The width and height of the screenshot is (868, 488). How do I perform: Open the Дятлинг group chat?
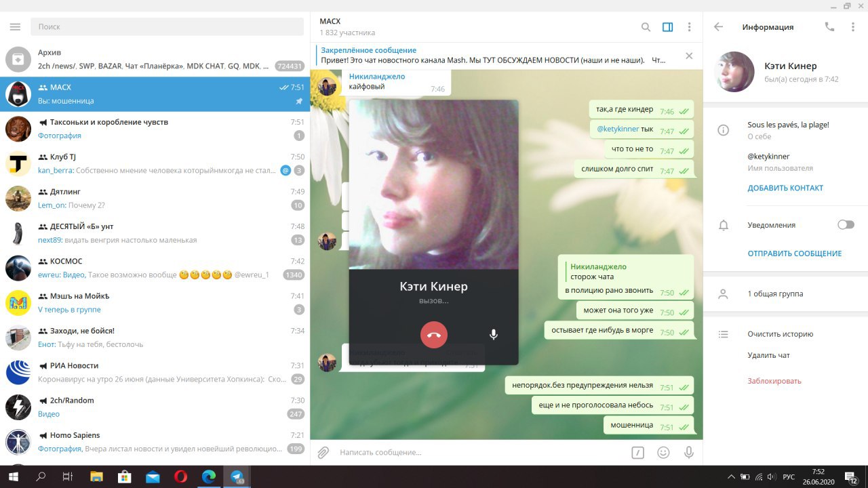[155, 199]
